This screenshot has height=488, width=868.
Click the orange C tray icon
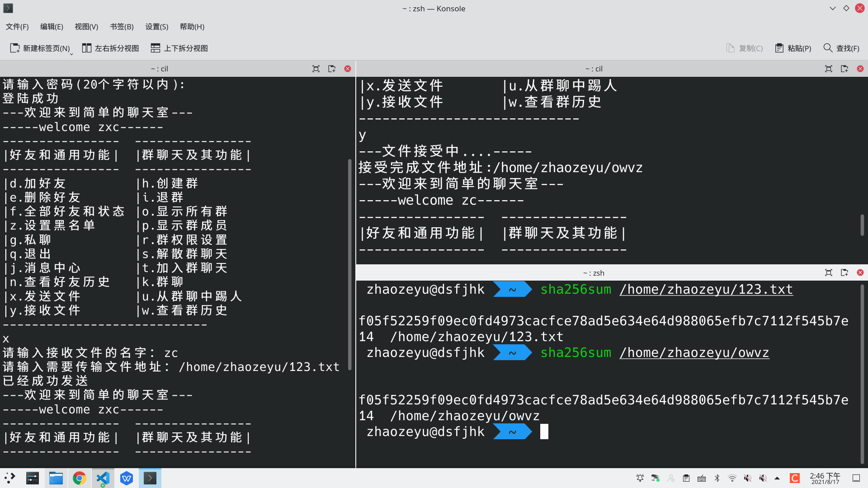coord(795,478)
